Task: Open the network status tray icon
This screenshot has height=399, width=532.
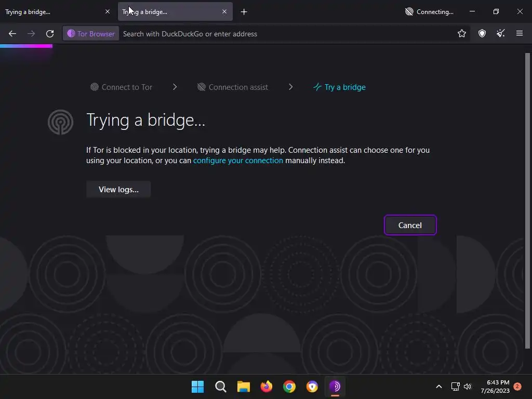Action: (x=455, y=387)
